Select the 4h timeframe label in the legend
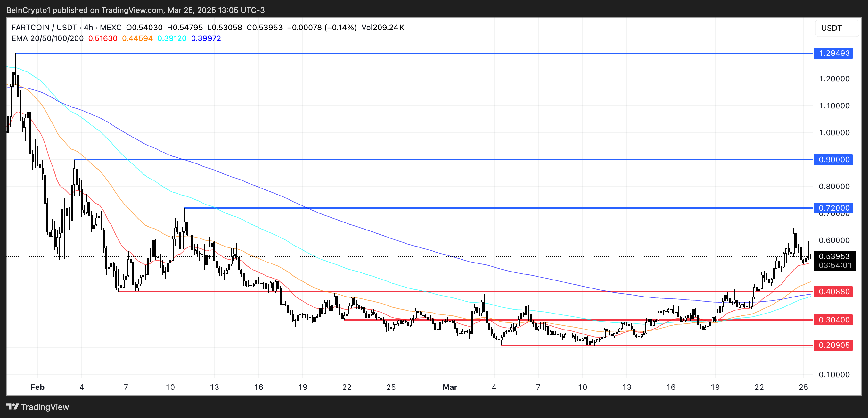The height and width of the screenshot is (418, 868). click(88, 28)
